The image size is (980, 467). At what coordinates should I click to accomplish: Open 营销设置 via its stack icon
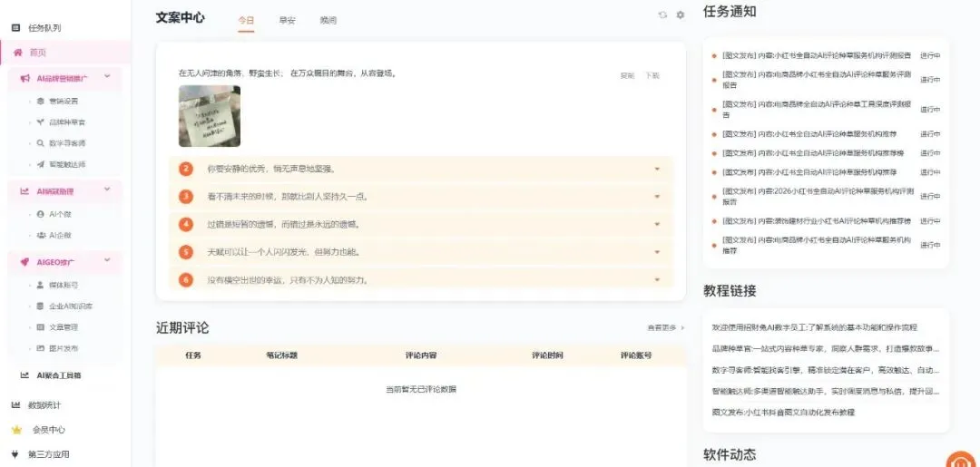coord(41,102)
